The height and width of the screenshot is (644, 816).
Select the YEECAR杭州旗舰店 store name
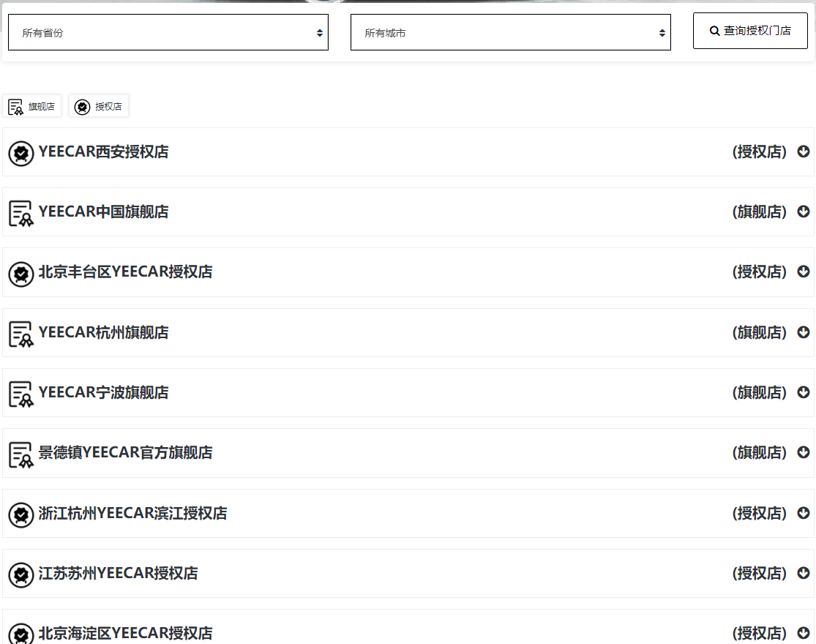(x=104, y=332)
